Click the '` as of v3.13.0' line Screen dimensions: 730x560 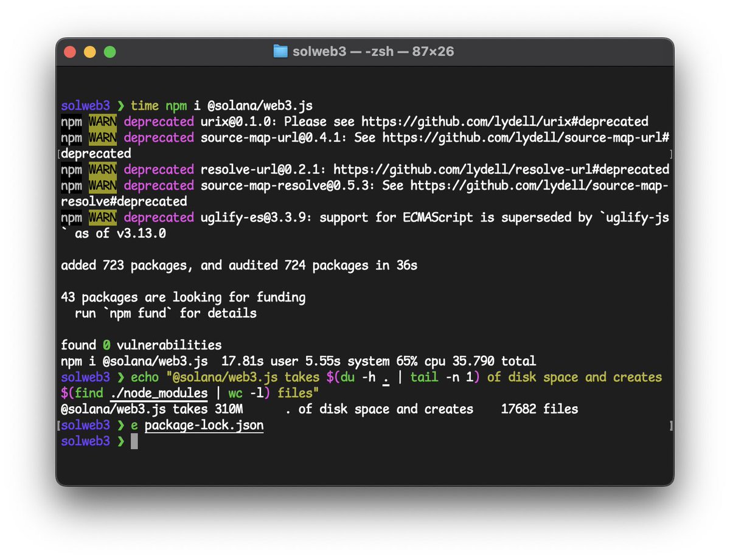pos(113,233)
